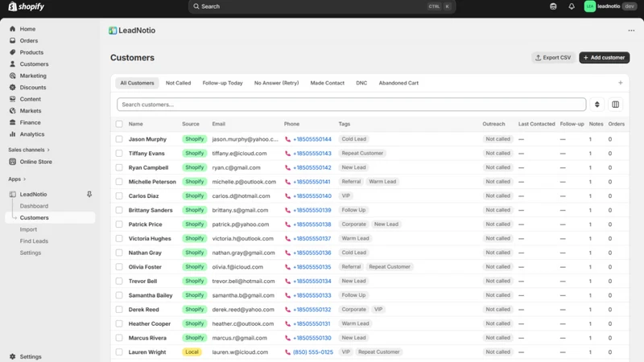Select Michelle Peterson's row checkbox
The width and height of the screenshot is (644, 362).
pyautogui.click(x=119, y=182)
